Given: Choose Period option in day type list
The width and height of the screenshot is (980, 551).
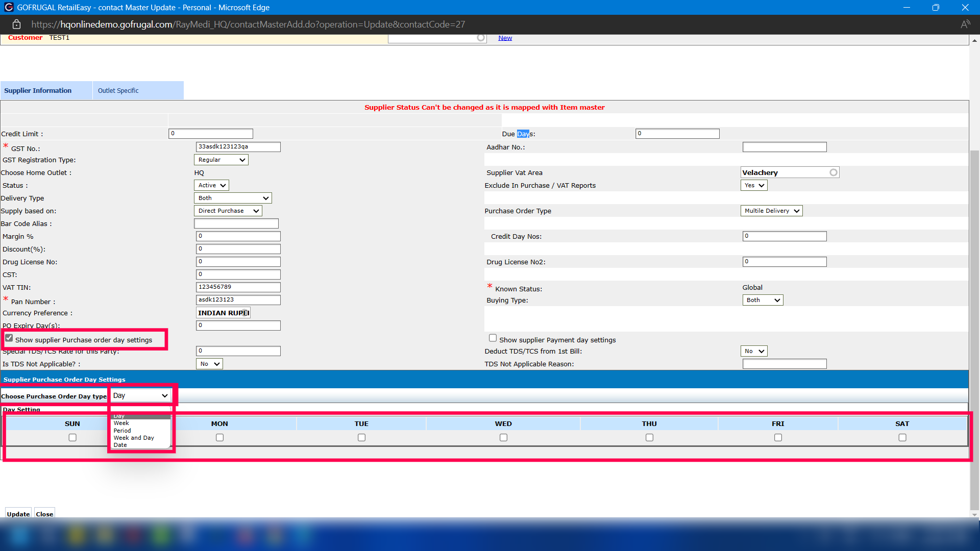Looking at the screenshot, I should pos(122,431).
